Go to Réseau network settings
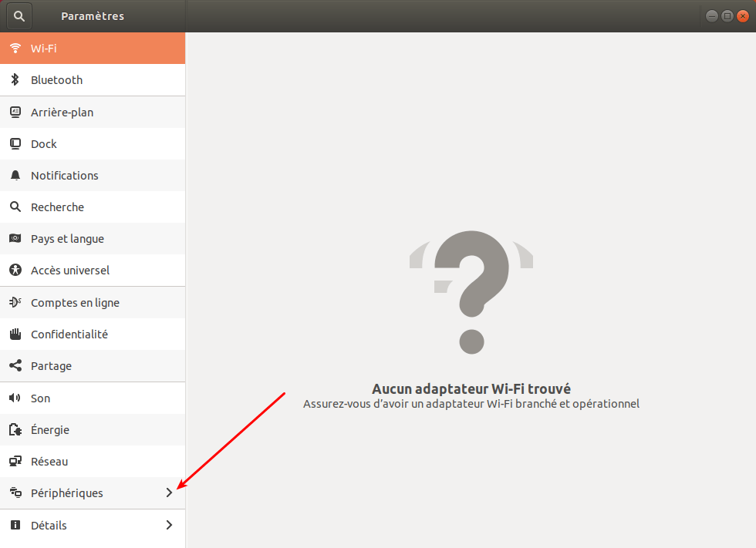 (x=49, y=462)
